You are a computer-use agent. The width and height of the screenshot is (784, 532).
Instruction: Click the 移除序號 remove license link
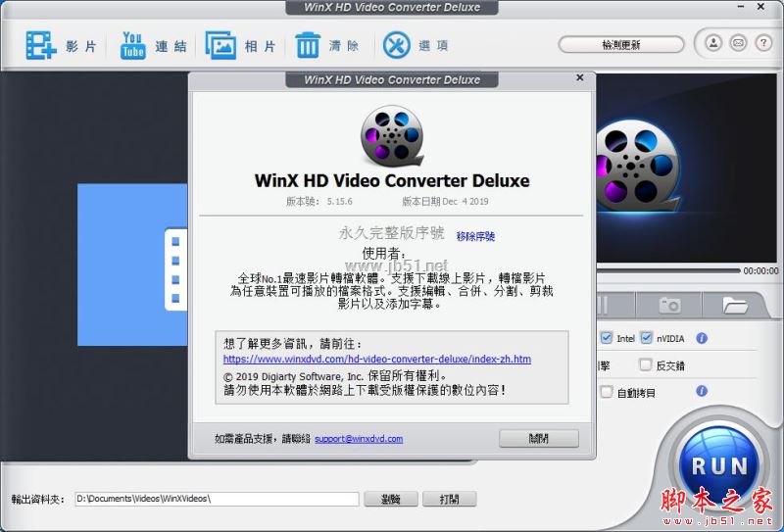pos(475,236)
